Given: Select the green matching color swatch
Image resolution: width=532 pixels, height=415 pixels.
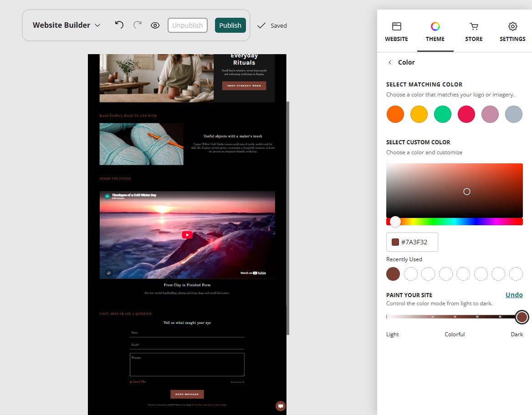Looking at the screenshot, I should 443,114.
